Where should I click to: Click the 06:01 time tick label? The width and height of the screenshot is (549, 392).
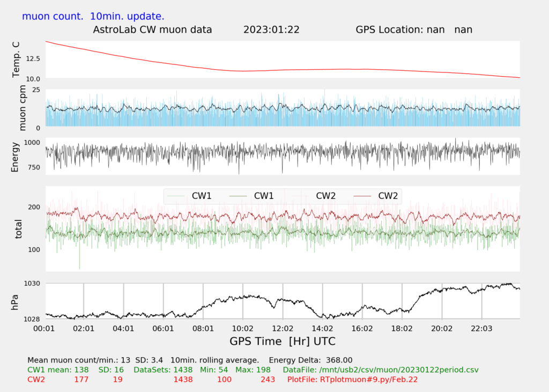164,329
